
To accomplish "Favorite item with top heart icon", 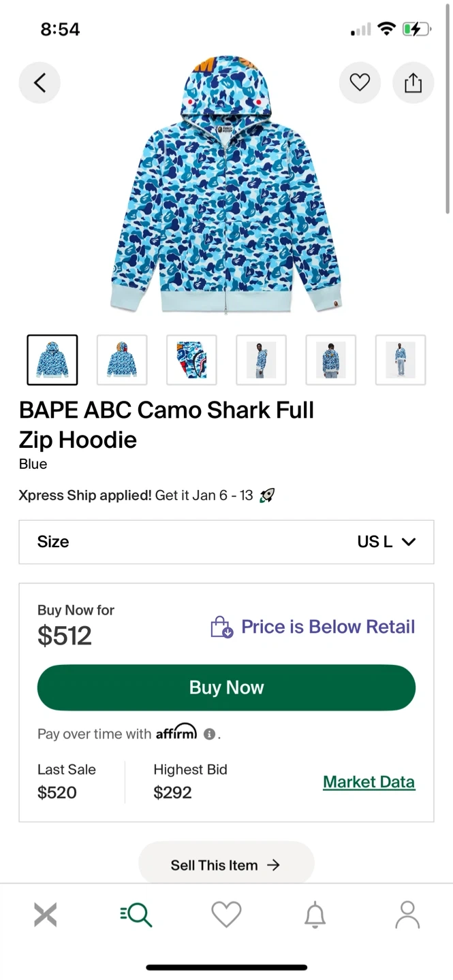I will click(x=360, y=83).
